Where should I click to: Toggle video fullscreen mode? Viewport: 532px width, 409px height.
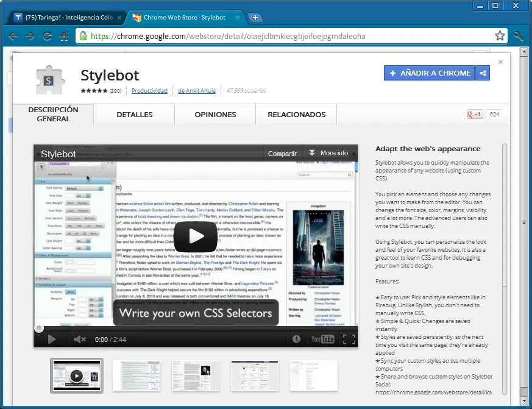pyautogui.click(x=349, y=340)
